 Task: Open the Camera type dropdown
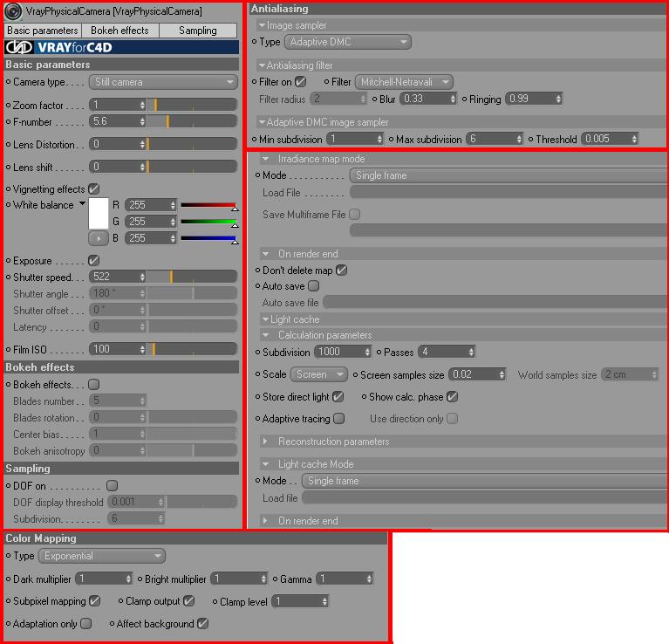click(163, 82)
